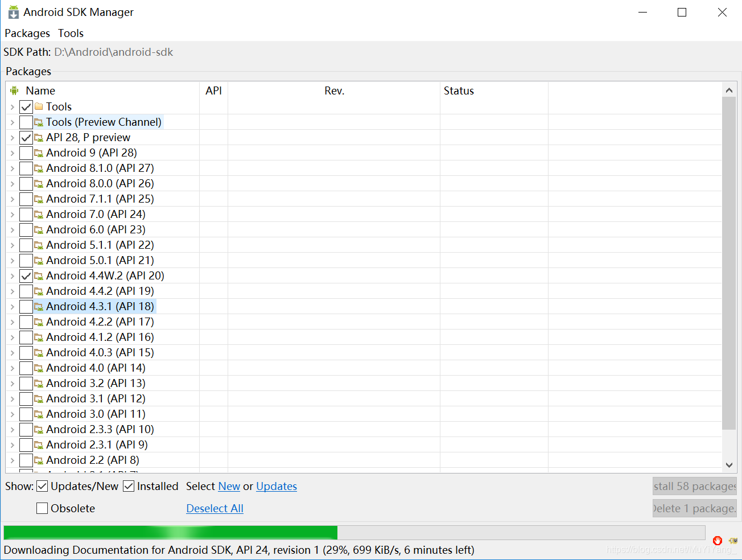The image size is (742, 560).
Task: Click the scrollbar up arrow
Action: coord(729,90)
